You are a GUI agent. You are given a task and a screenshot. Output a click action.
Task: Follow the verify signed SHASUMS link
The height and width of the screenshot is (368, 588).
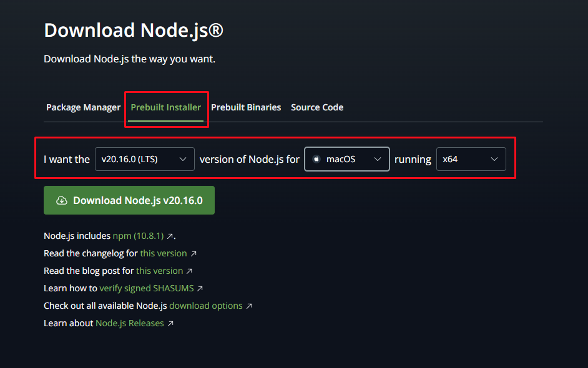[x=147, y=288]
